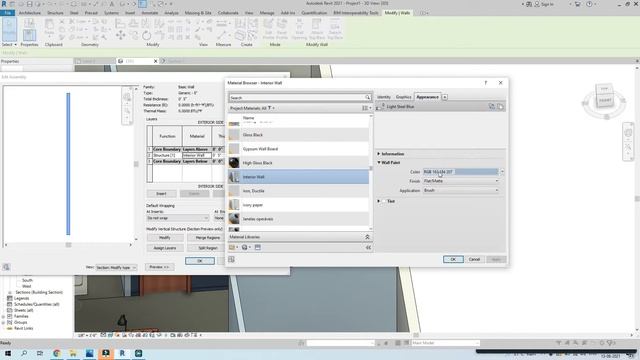
Task: Click the Split Region button
Action: click(208, 248)
